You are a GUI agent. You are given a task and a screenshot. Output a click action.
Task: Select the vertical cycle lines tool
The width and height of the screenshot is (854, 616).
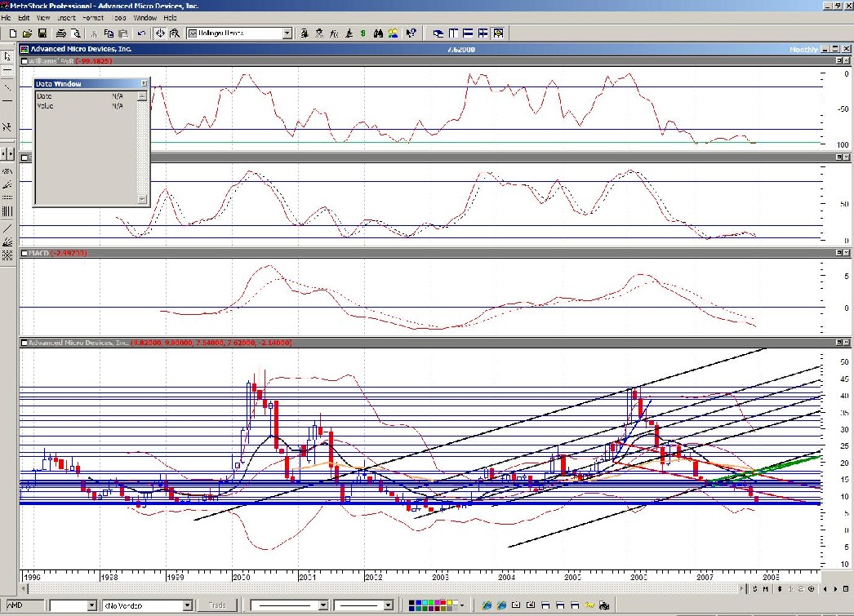(7, 211)
